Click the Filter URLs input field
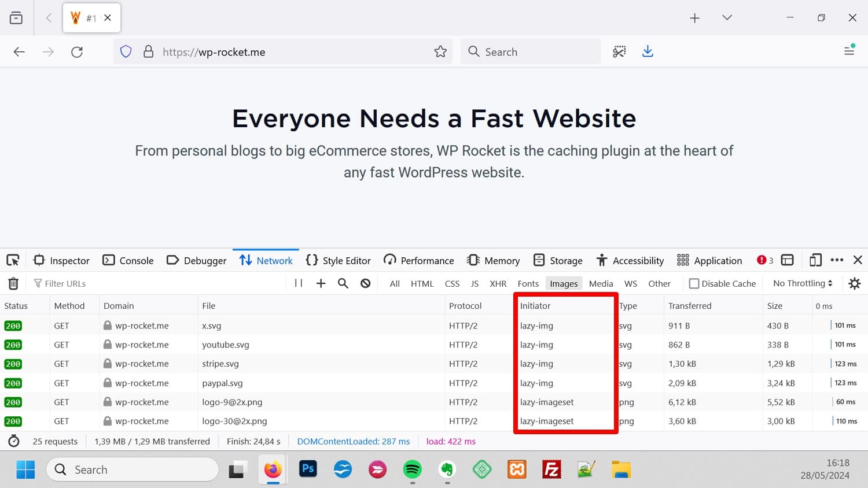Screen dimensions: 868x488 click(156, 283)
